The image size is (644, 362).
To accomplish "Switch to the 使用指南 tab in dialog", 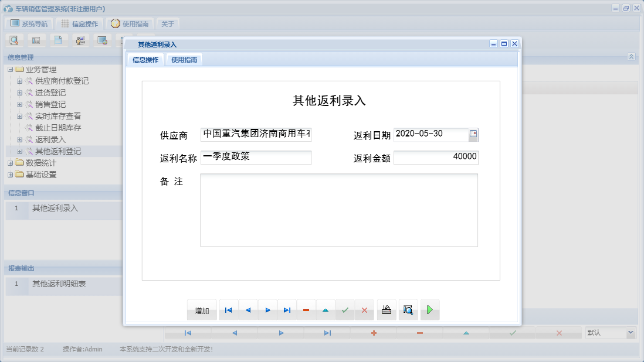I will point(184,59).
